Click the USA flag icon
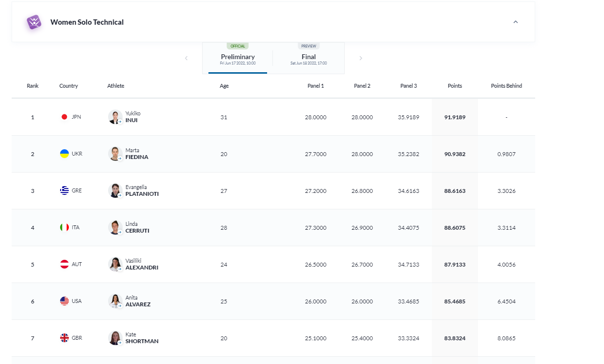The width and height of the screenshot is (604, 364). (64, 301)
